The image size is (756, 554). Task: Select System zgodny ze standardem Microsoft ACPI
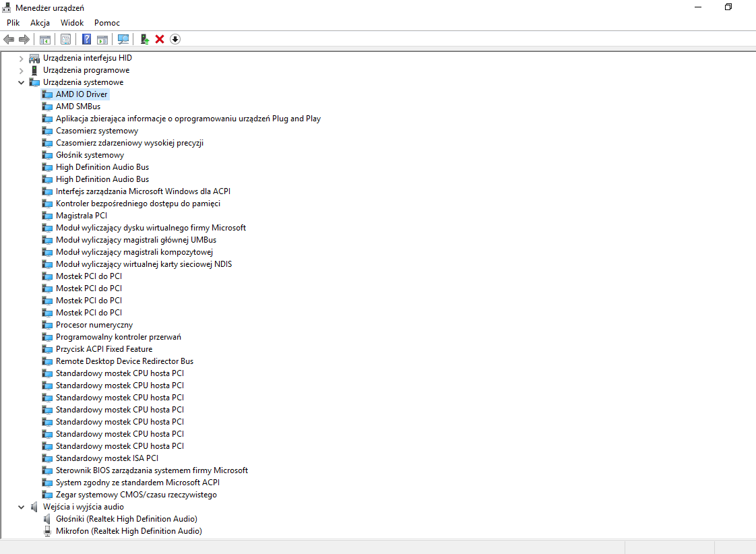point(137,483)
